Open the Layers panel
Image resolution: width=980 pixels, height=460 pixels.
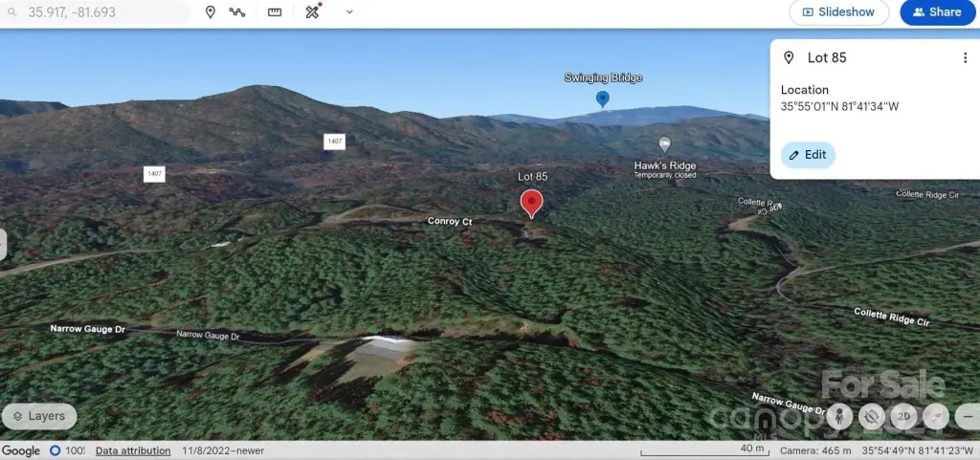(x=39, y=416)
